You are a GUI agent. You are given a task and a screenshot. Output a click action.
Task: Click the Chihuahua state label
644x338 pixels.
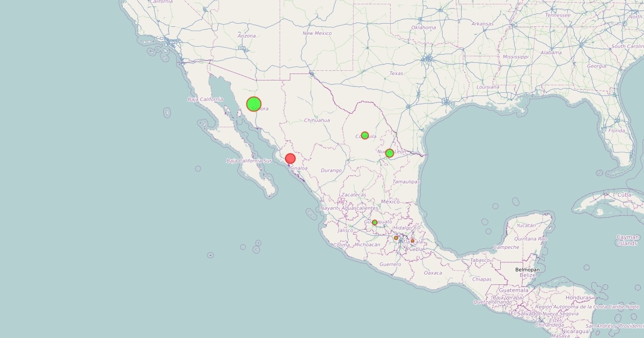click(317, 120)
